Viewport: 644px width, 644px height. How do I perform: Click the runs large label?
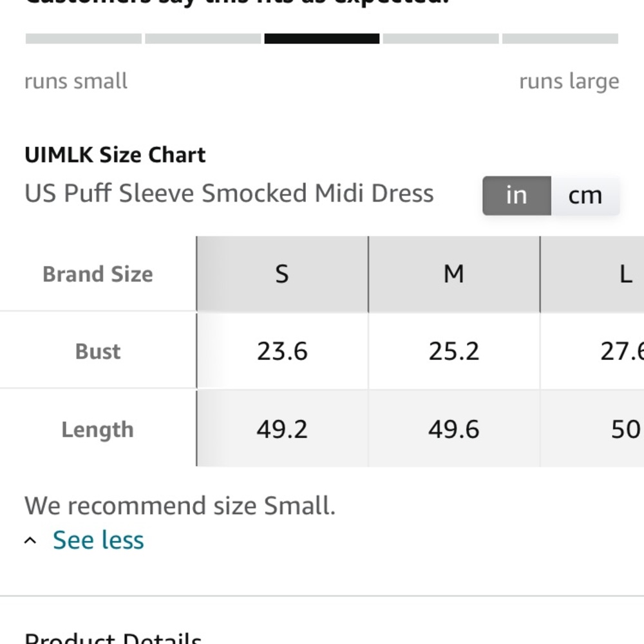(569, 81)
